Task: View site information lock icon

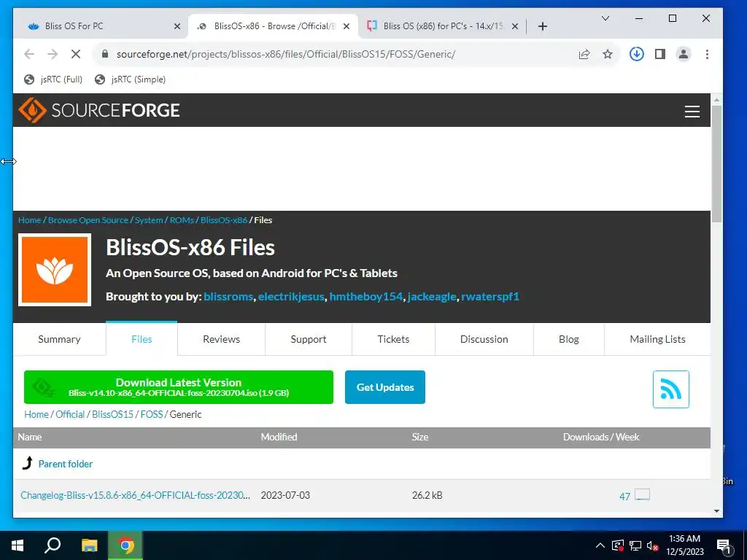Action: pos(105,54)
